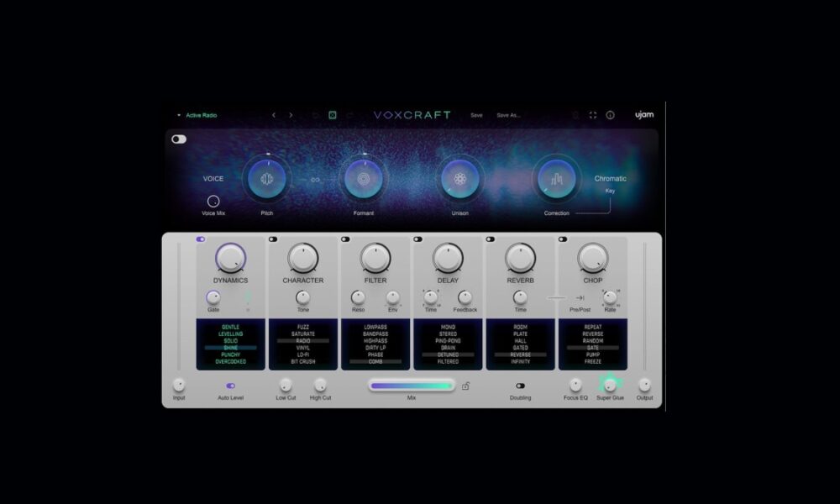This screenshot has width=840, height=504.
Task: Click the resize icon in the top bar
Action: coord(591,114)
